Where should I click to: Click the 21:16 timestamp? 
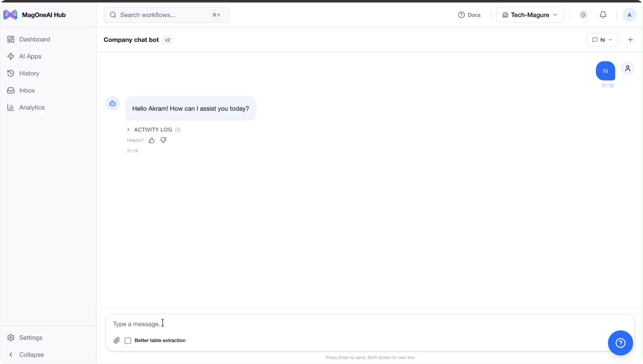tap(133, 151)
